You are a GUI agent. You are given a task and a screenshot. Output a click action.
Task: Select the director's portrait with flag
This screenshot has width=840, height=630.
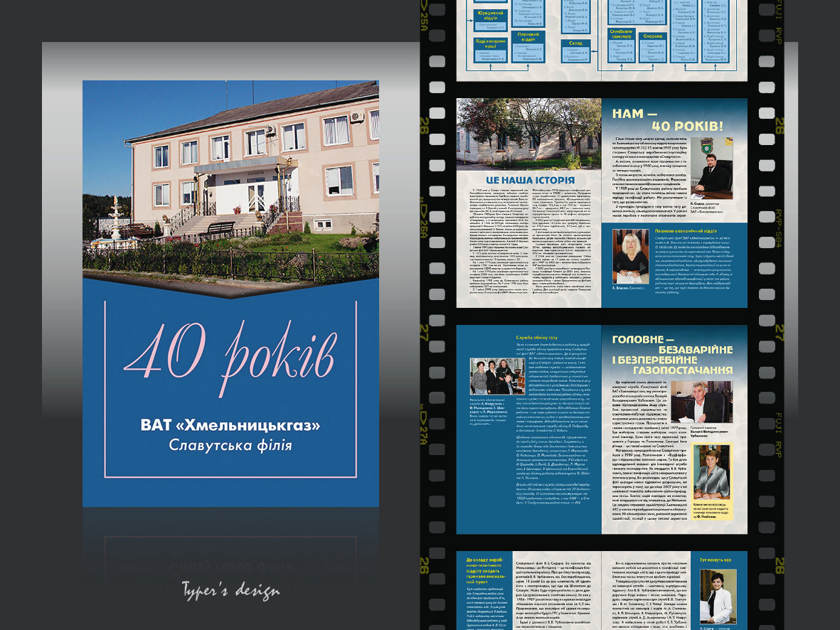pos(712,169)
